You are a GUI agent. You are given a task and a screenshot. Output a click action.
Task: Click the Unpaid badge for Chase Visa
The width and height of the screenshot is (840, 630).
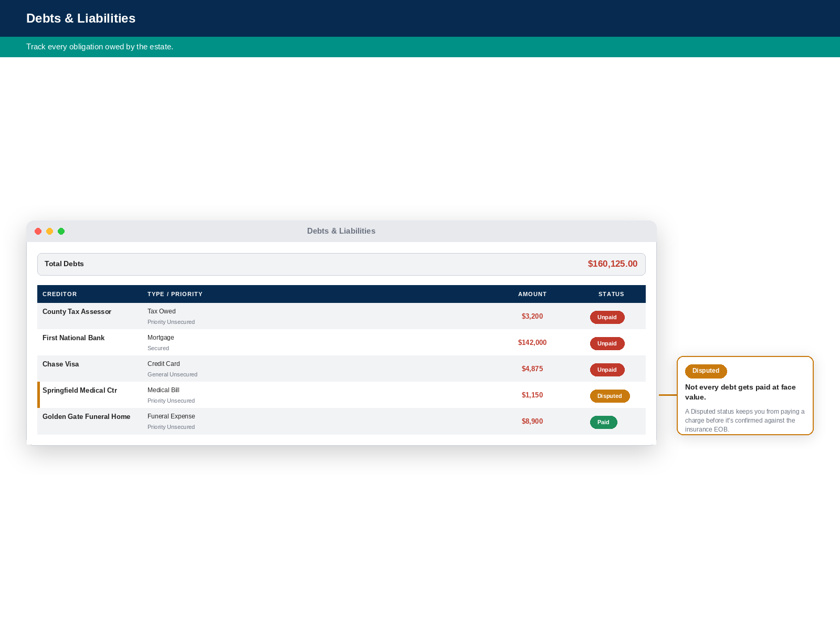point(607,370)
